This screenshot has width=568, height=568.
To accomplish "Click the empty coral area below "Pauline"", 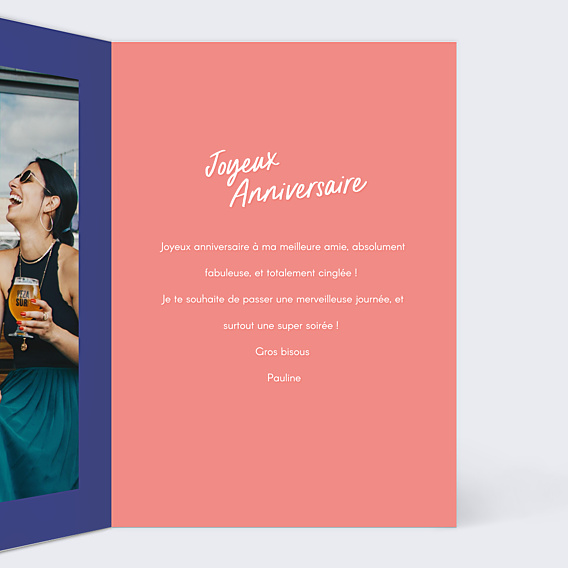I will pos(284,456).
